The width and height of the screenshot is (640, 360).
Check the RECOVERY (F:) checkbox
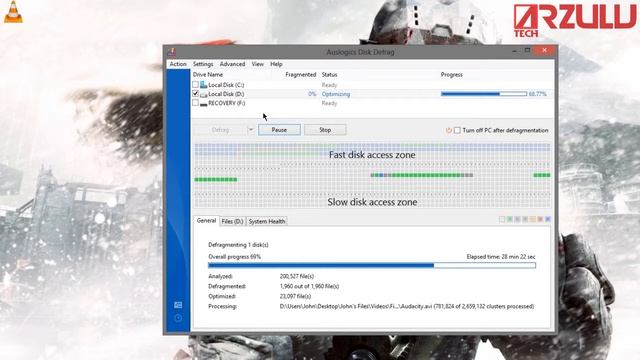(x=196, y=103)
